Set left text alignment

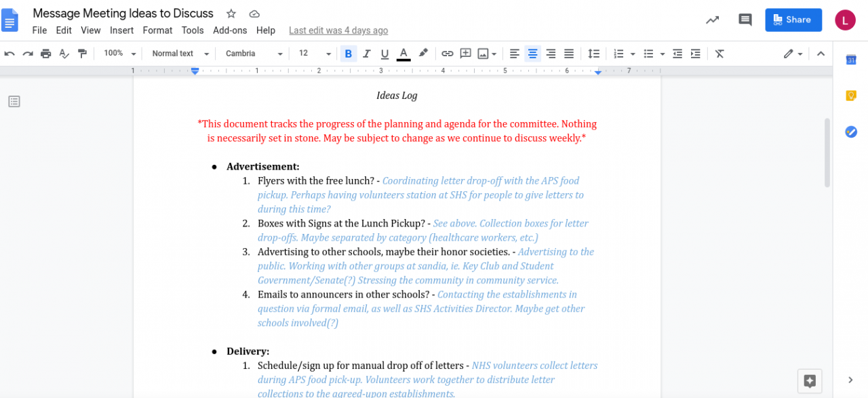(515, 54)
